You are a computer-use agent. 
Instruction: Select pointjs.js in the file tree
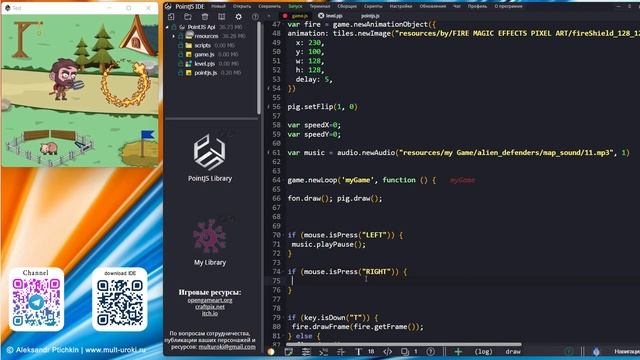(206, 73)
